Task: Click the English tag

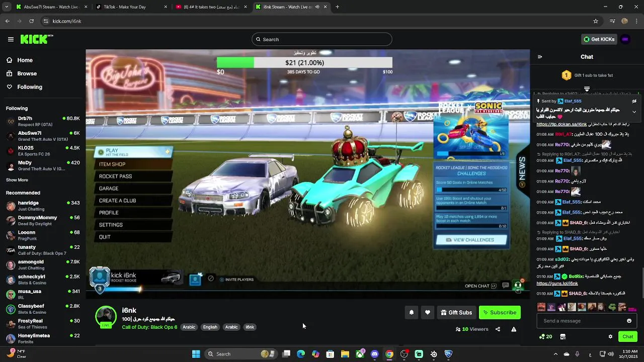Action: 210,327
